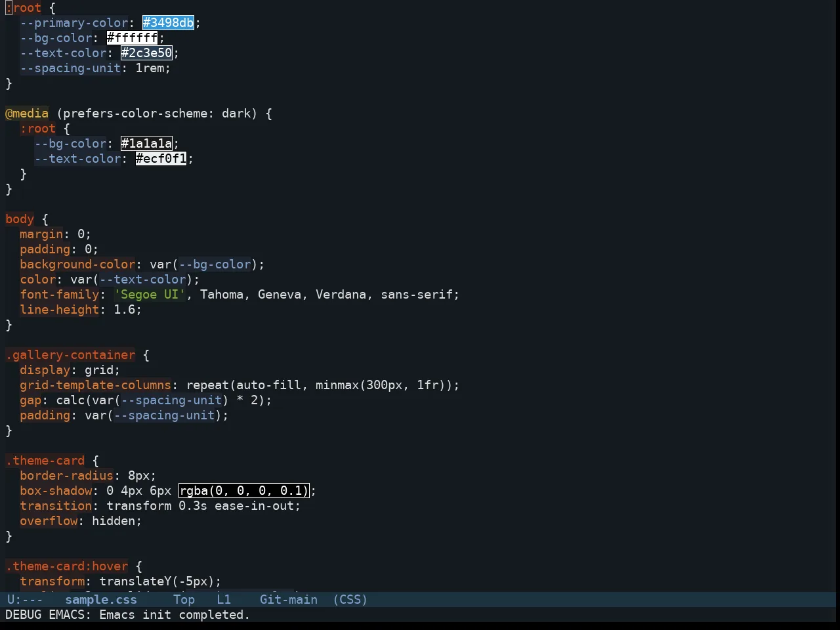Image resolution: width=840 pixels, height=630 pixels.
Task: Click transition: transform 0.3s ease-in-out
Action: (x=160, y=506)
